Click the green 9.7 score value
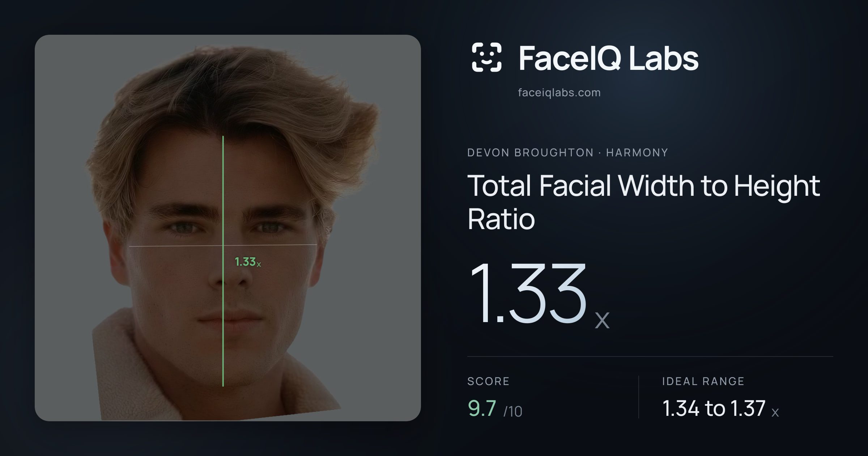Viewport: 868px width, 456px height. coord(482,408)
